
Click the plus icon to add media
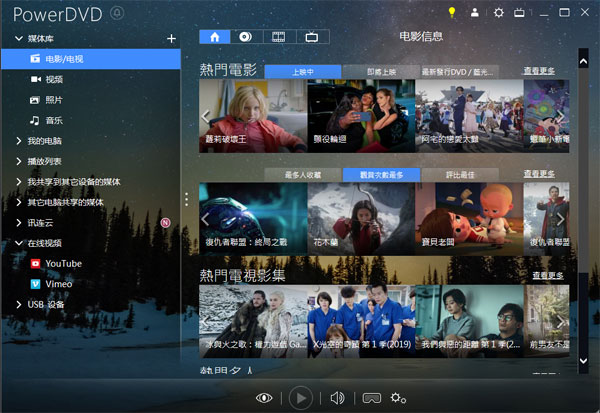tap(171, 38)
